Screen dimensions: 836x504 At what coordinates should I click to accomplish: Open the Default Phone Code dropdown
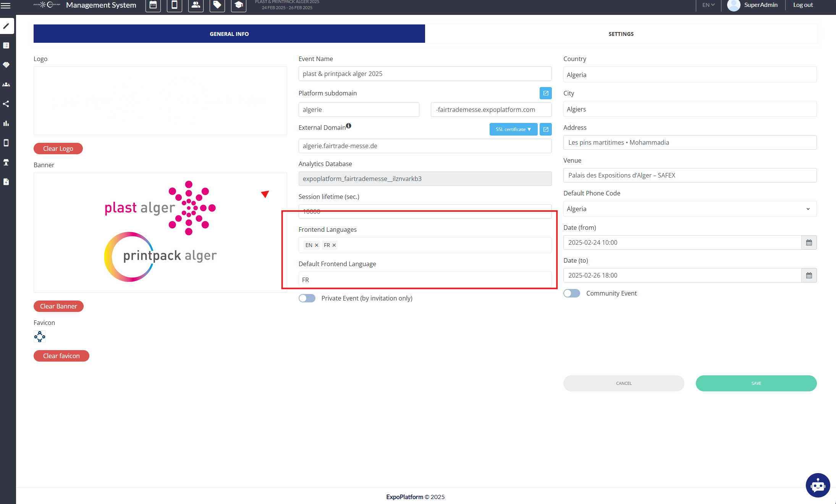tap(690, 209)
